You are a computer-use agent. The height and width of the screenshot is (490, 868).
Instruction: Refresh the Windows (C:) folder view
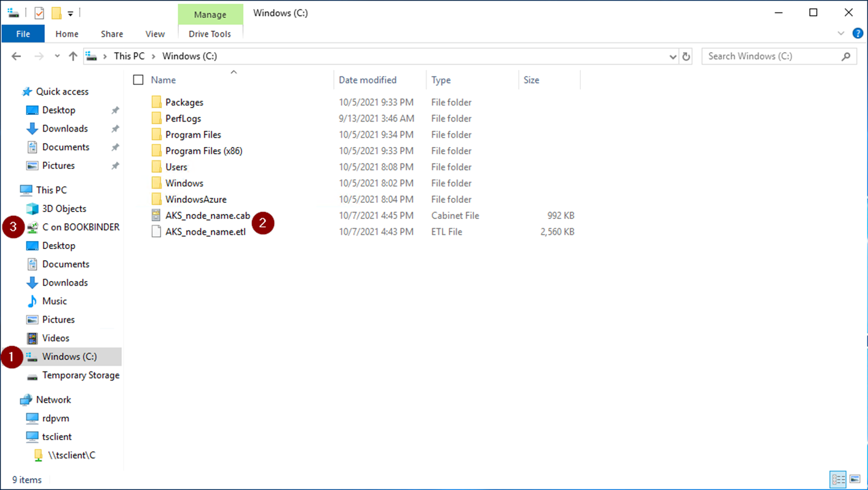(686, 56)
